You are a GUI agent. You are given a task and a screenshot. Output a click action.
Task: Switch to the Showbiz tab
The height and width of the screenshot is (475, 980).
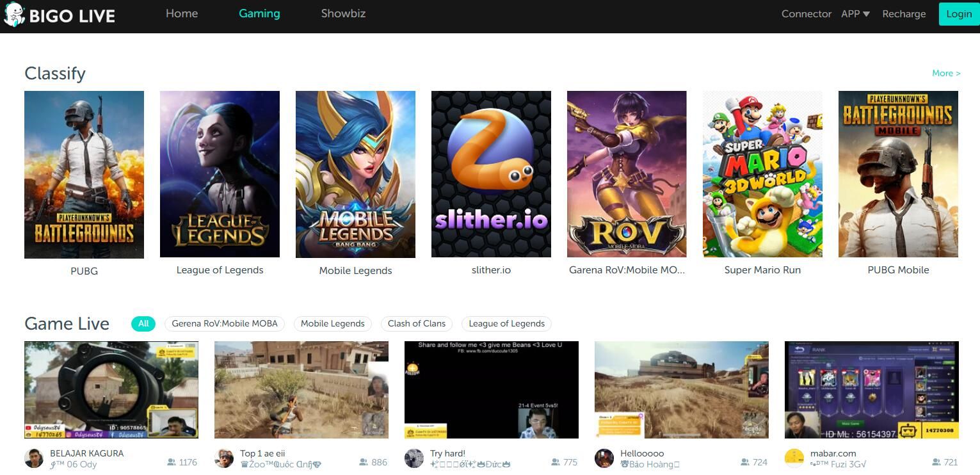343,13
